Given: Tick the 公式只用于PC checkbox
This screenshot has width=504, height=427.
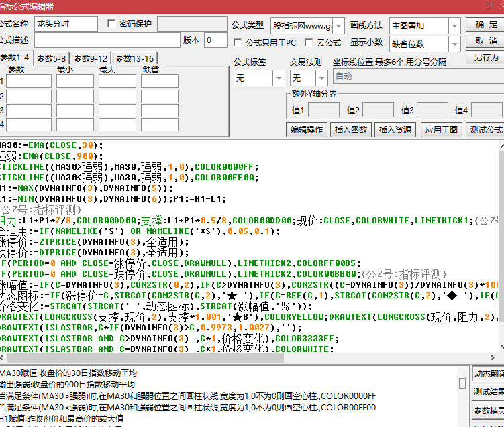Looking at the screenshot, I should pyautogui.click(x=238, y=42).
